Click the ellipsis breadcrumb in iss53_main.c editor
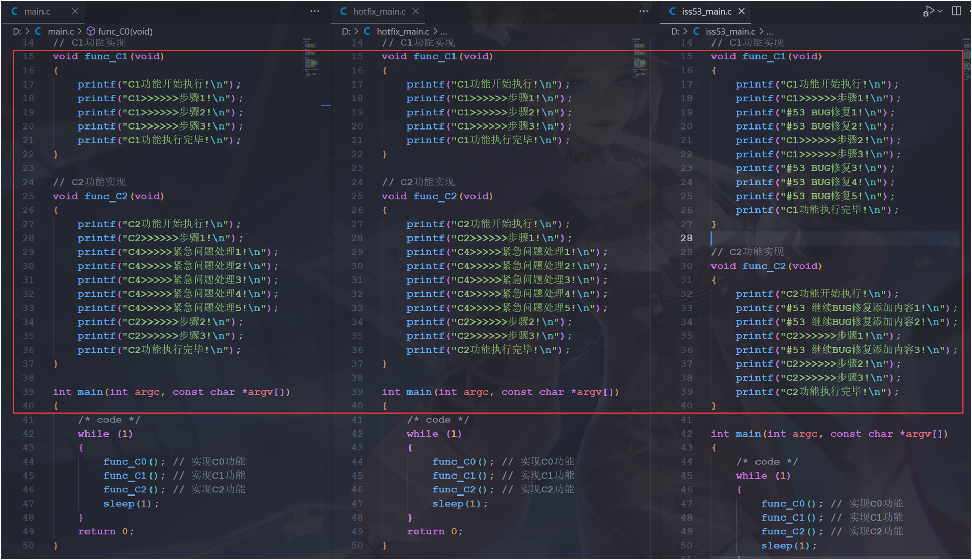 770,31
